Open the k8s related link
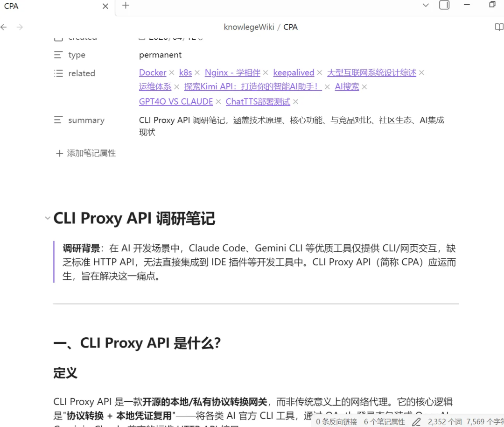This screenshot has height=427, width=504. tap(185, 73)
